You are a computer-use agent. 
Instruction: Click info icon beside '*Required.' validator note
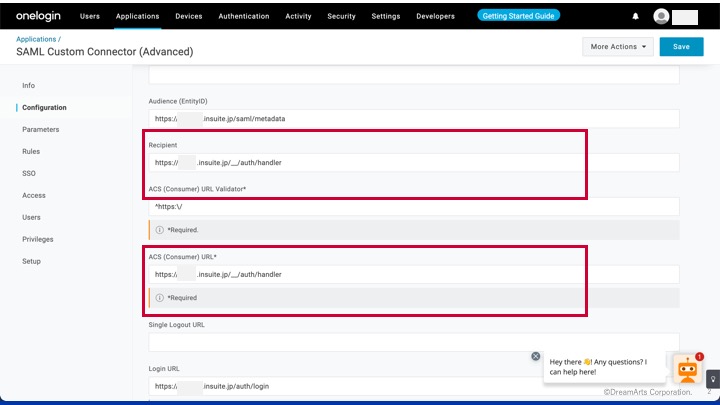[159, 230]
